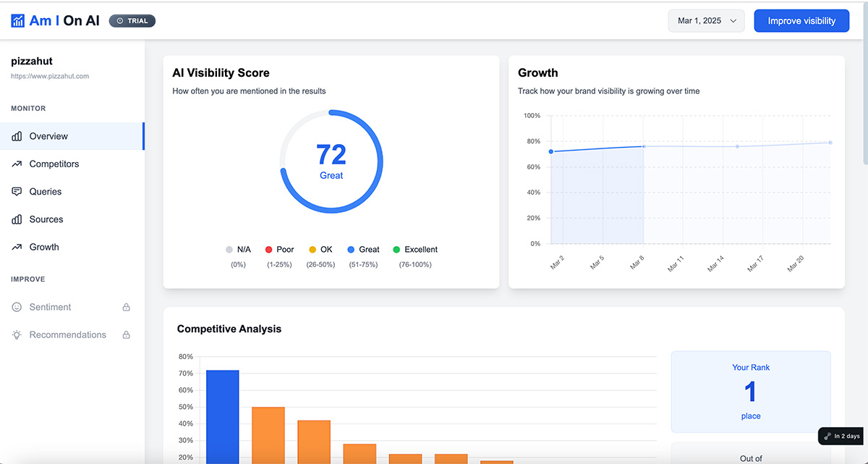Click the Your Rank 1 place card
Viewport: 868px width, 464px height.
pyautogui.click(x=751, y=392)
